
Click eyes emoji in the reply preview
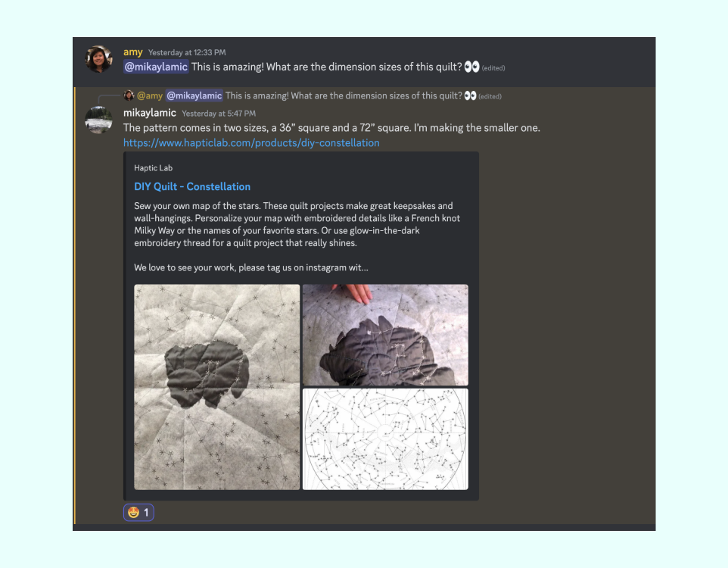click(x=470, y=95)
